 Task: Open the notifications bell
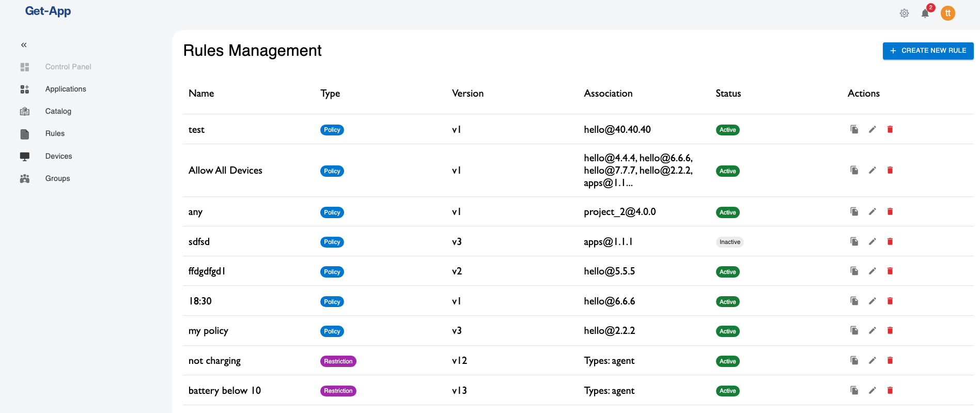pyautogui.click(x=925, y=13)
